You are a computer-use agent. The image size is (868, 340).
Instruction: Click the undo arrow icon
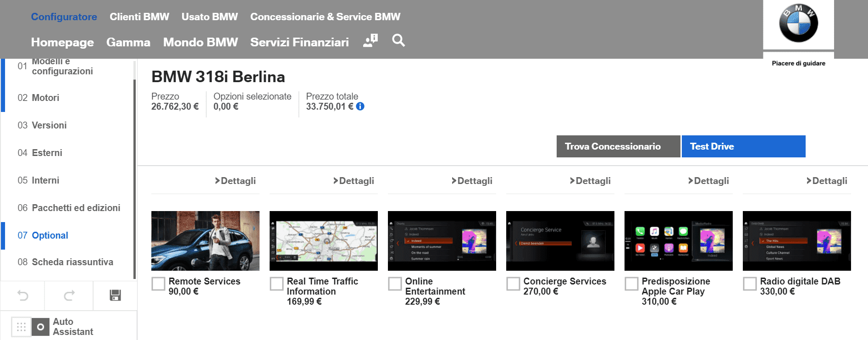(23, 295)
